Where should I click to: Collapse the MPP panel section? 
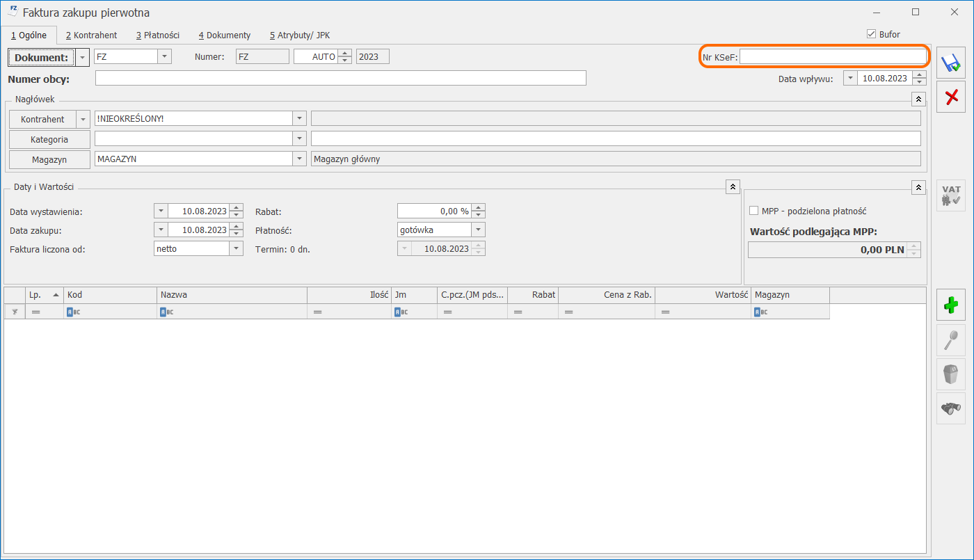tap(918, 186)
